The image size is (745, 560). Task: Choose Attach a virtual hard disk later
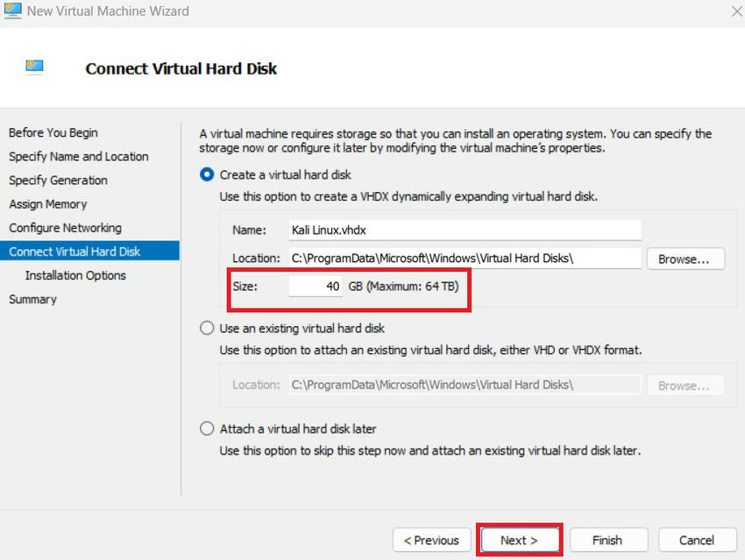pyautogui.click(x=207, y=429)
